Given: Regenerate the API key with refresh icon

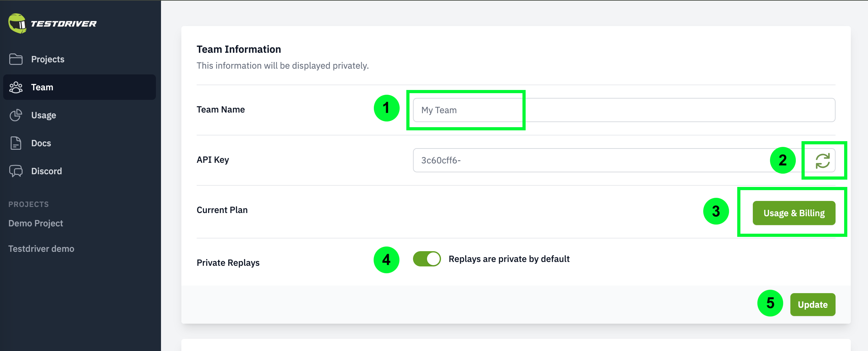Looking at the screenshot, I should [x=822, y=161].
